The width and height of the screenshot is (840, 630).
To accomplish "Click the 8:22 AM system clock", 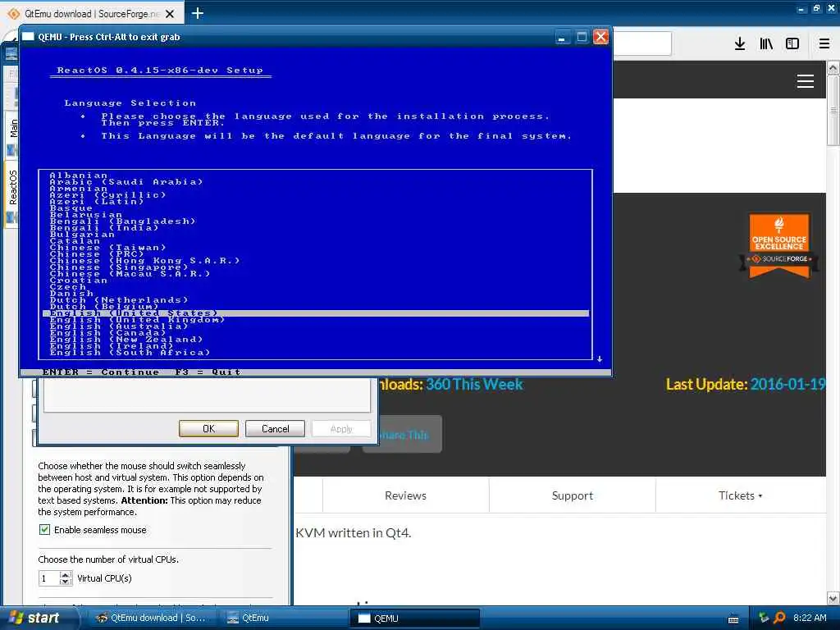I will [x=810, y=618].
